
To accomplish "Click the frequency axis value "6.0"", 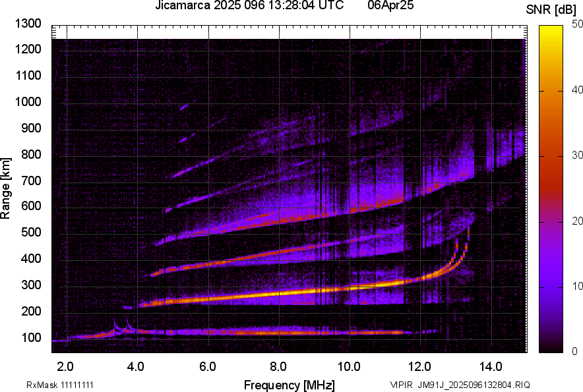I will 208,367.
